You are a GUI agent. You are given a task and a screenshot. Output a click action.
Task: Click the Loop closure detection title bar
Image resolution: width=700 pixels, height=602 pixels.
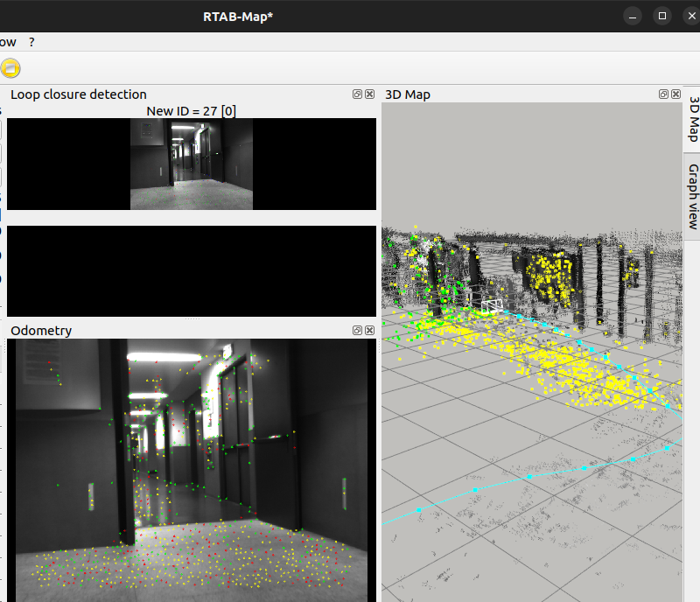click(x=131, y=94)
